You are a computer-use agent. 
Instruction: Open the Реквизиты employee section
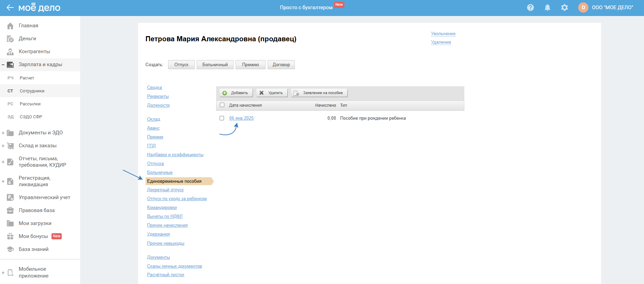[158, 96]
